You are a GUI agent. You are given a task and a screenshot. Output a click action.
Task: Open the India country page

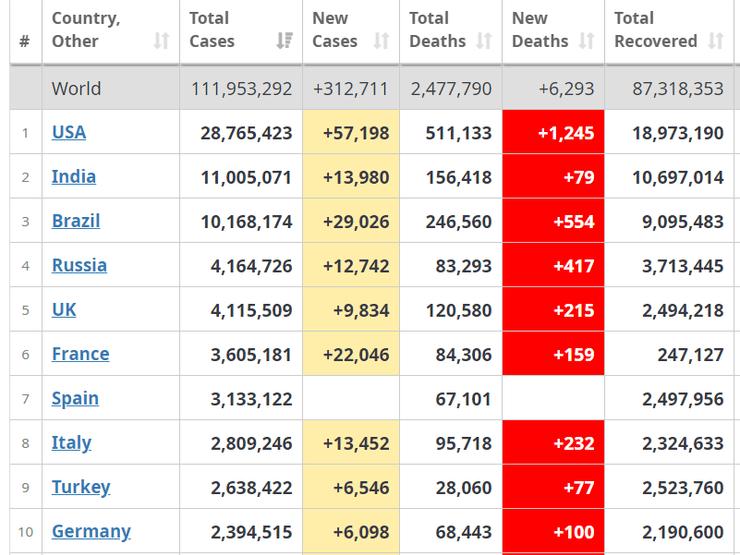pos(74,177)
